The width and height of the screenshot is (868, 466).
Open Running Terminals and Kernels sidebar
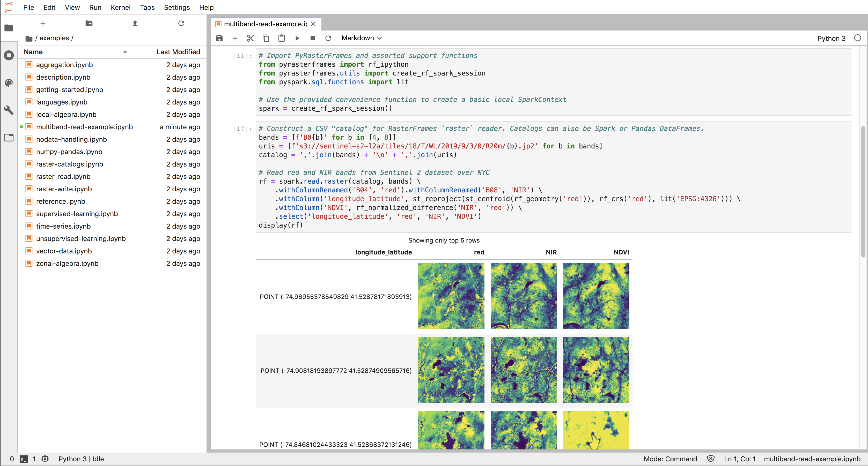(x=9, y=55)
